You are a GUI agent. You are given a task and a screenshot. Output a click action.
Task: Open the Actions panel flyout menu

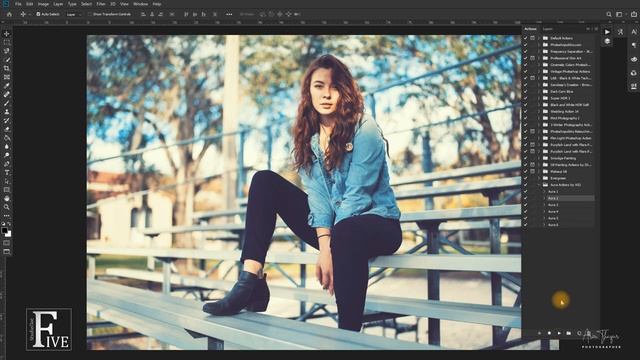(x=596, y=29)
